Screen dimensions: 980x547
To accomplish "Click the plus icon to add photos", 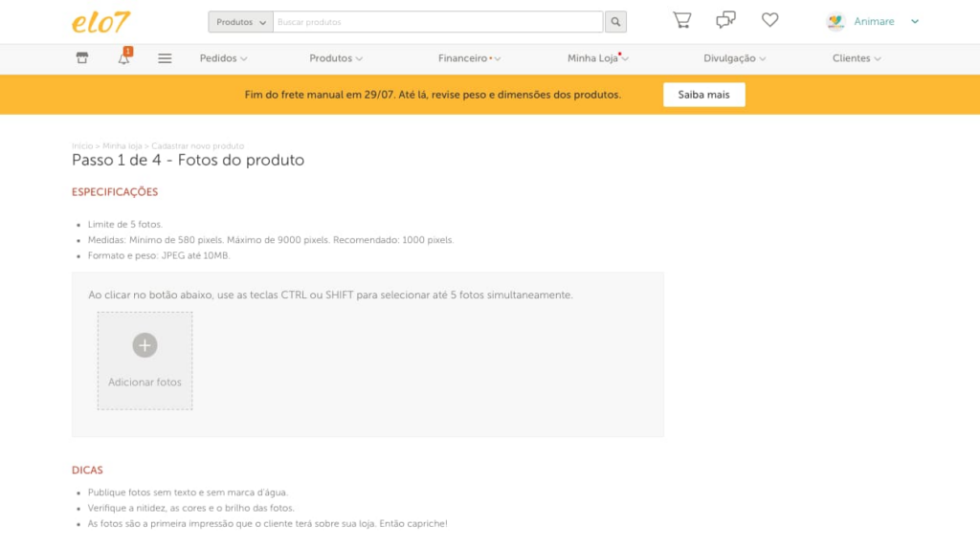I will (145, 345).
